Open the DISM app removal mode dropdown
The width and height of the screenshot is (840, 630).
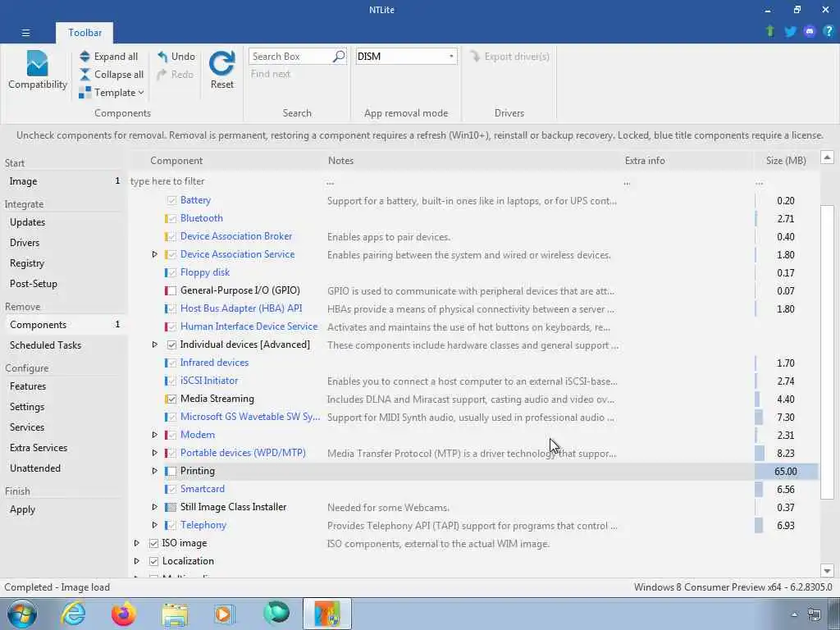[x=406, y=57]
